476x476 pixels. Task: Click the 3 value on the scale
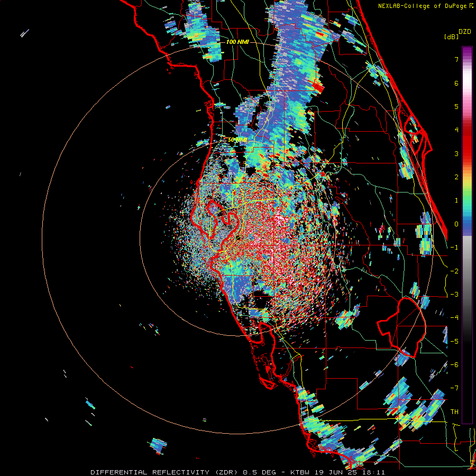[456, 153]
